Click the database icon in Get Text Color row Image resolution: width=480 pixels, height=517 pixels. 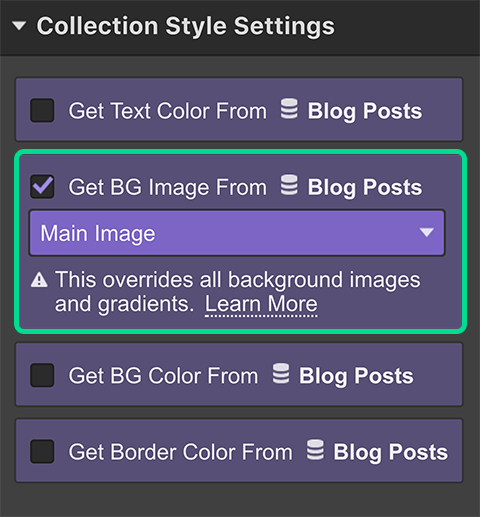pyautogui.click(x=289, y=109)
